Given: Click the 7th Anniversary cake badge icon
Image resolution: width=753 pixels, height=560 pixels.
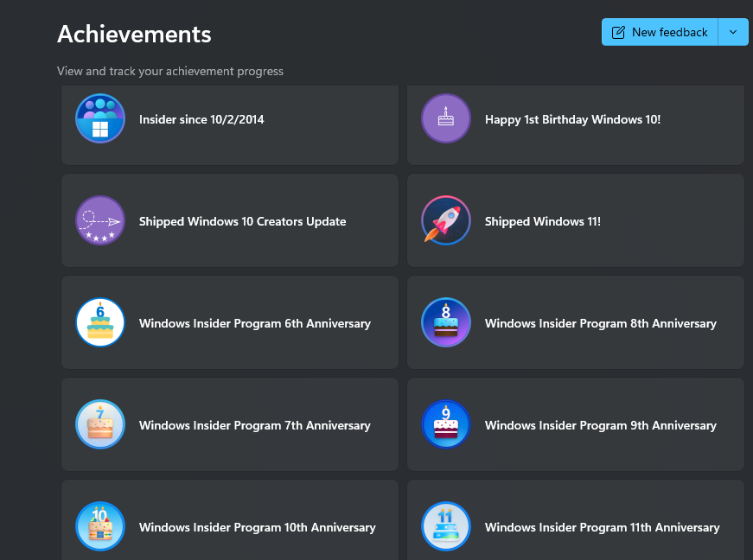Looking at the screenshot, I should tap(100, 424).
